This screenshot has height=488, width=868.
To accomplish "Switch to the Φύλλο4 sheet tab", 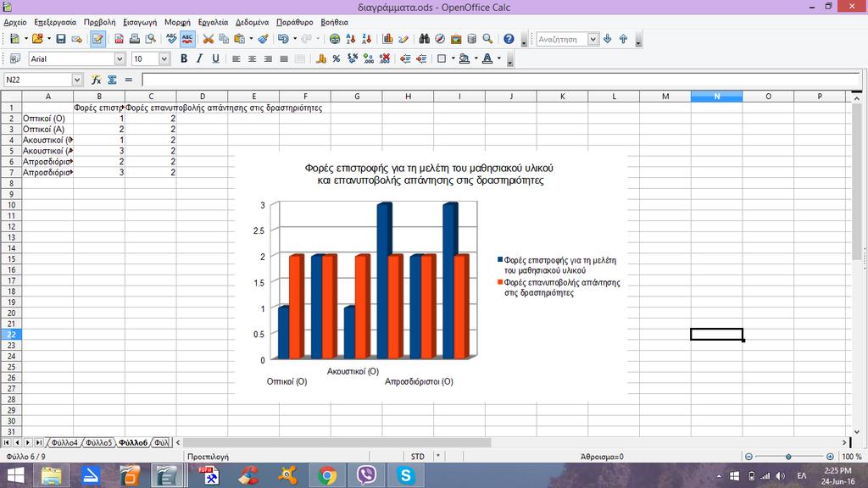I will [64, 442].
